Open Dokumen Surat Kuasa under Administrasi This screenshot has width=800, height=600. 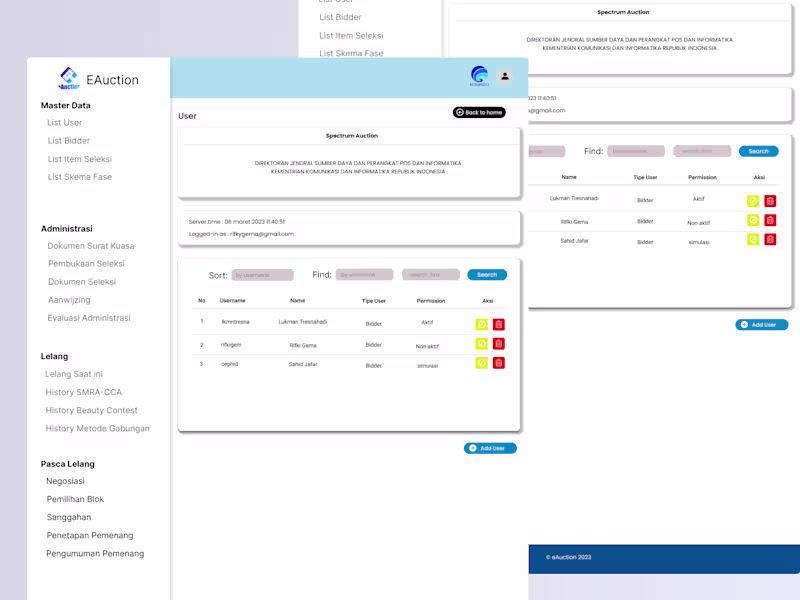click(92, 245)
